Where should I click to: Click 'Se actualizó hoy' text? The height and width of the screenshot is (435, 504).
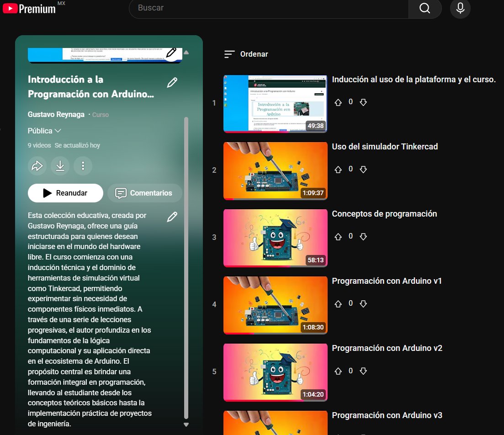tap(77, 145)
